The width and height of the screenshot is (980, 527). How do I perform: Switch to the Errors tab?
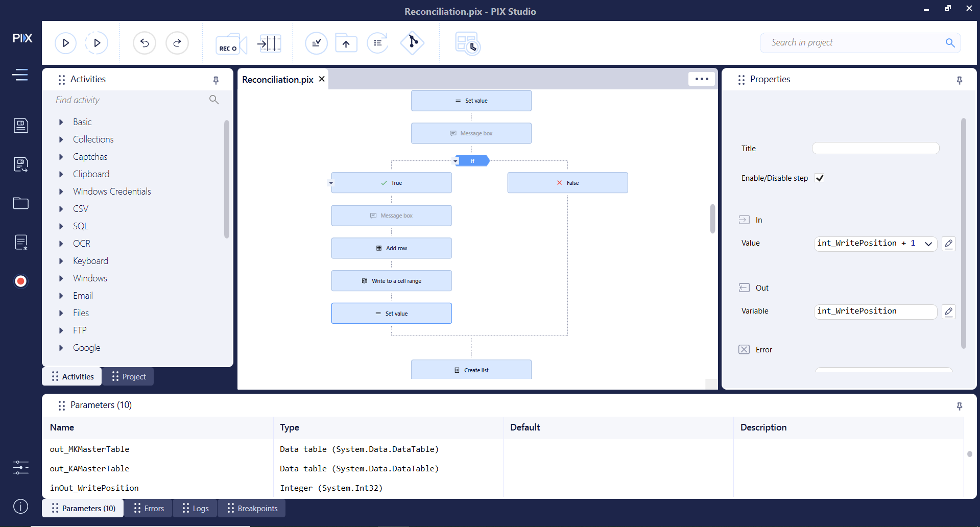[x=149, y=509]
